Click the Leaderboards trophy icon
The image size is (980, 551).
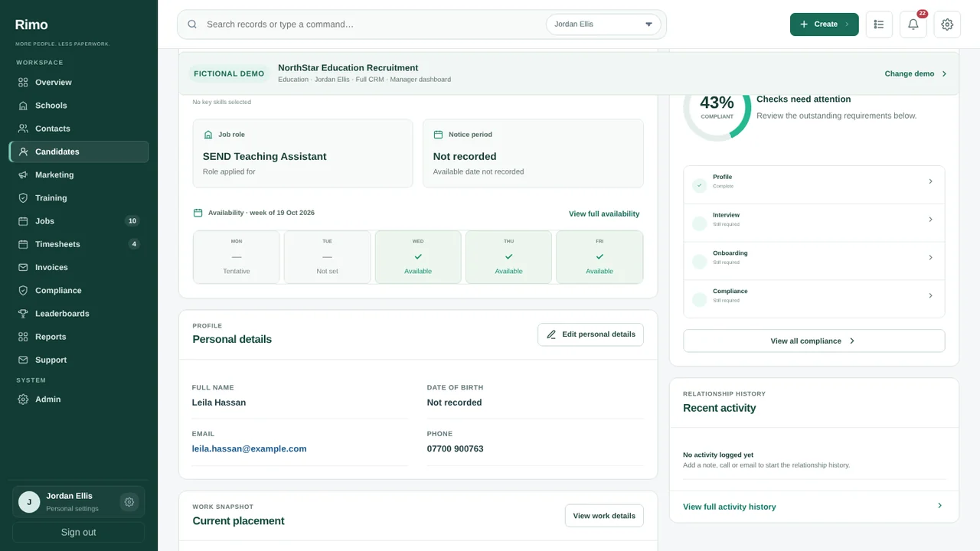pos(23,314)
